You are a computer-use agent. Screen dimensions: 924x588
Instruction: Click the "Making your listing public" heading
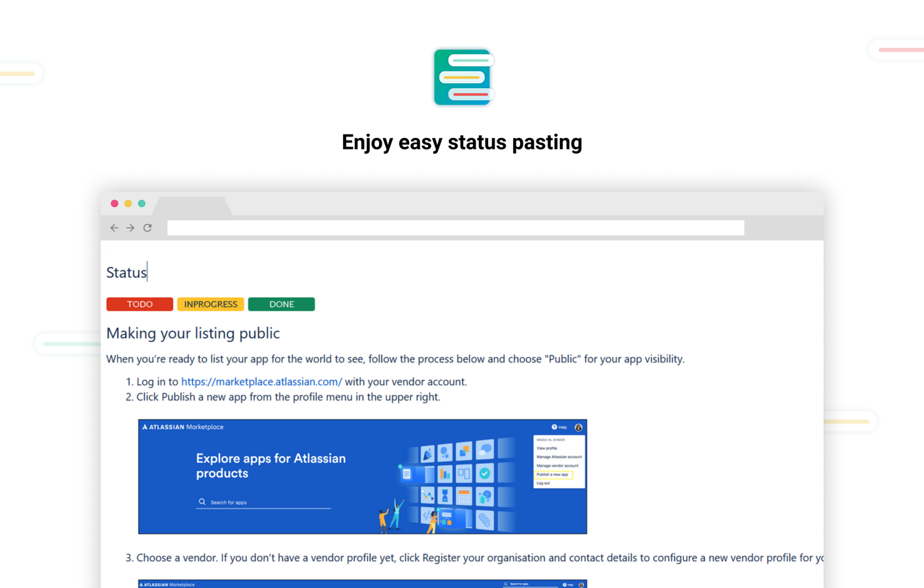pos(193,333)
